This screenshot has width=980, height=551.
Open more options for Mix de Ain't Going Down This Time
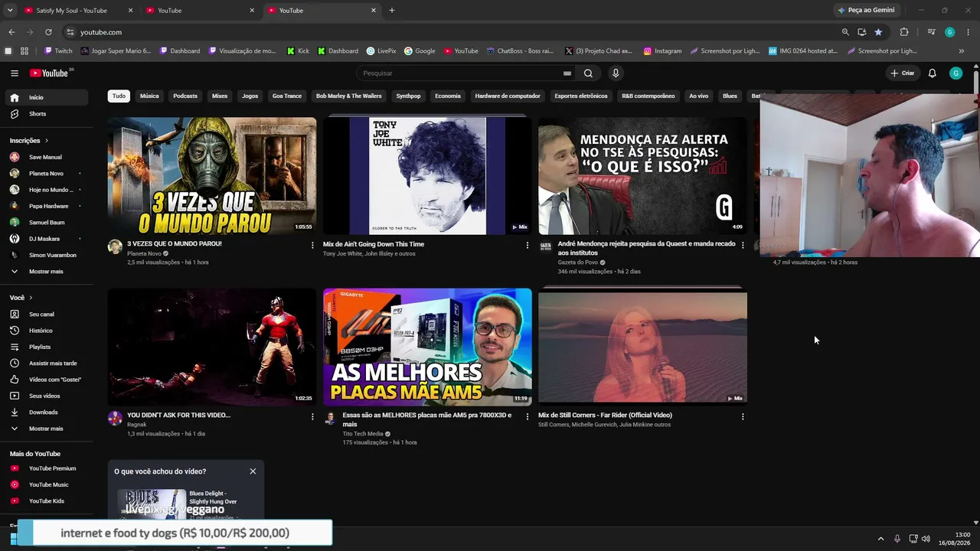pos(528,245)
